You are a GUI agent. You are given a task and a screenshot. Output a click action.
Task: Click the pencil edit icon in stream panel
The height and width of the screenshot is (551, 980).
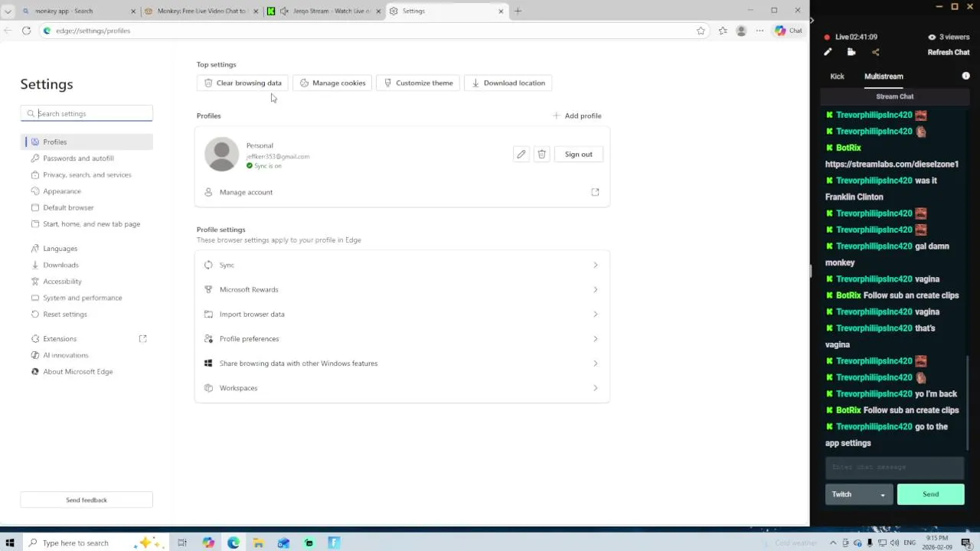tap(828, 52)
